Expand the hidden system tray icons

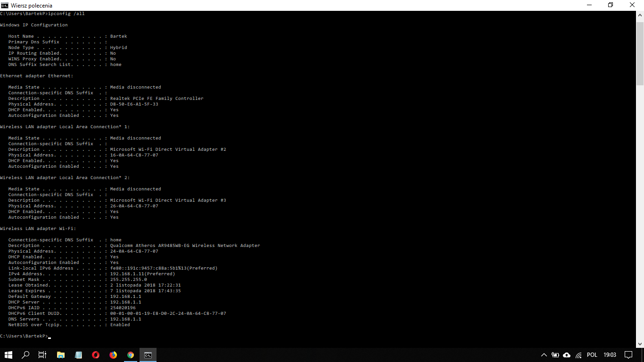point(544,355)
